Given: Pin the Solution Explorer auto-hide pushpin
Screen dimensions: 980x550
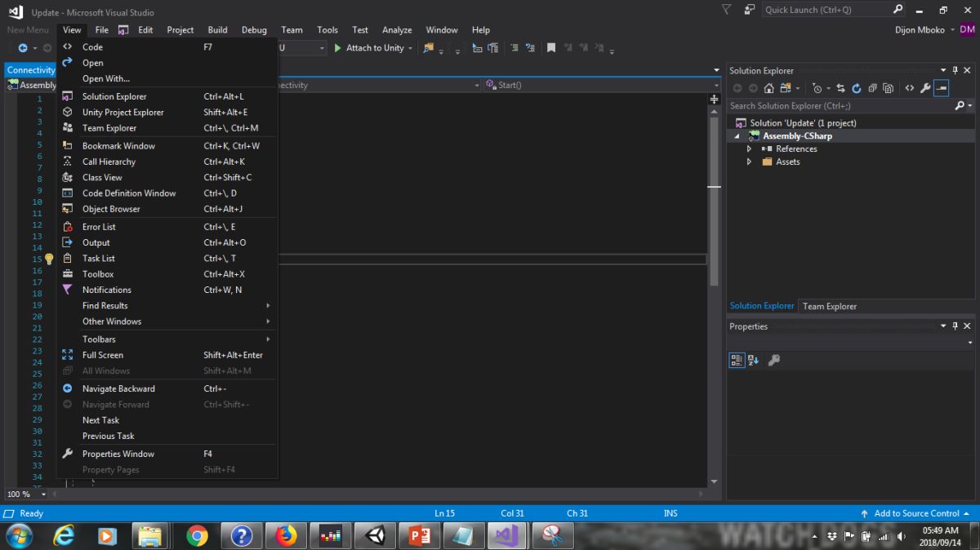Looking at the screenshot, I should (955, 71).
